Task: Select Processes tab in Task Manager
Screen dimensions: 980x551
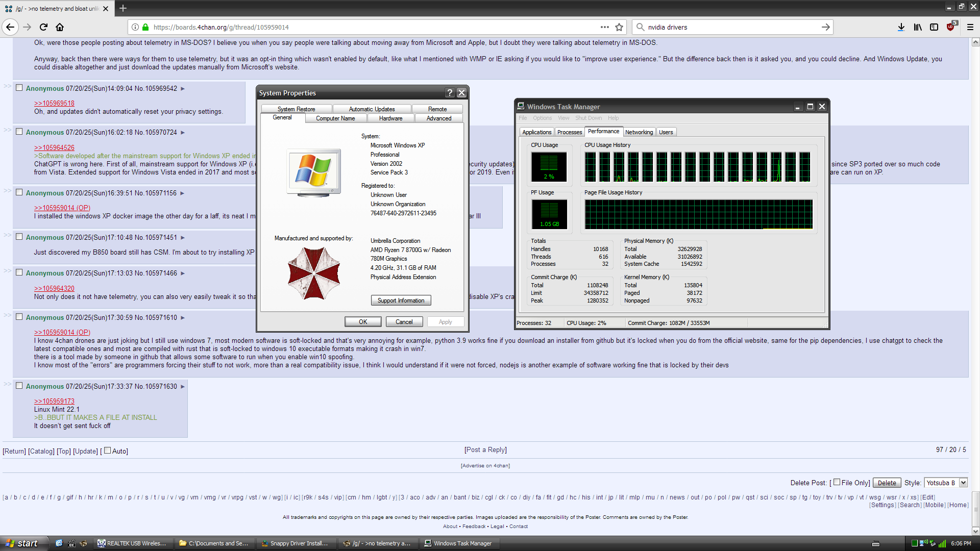Action: pos(570,132)
